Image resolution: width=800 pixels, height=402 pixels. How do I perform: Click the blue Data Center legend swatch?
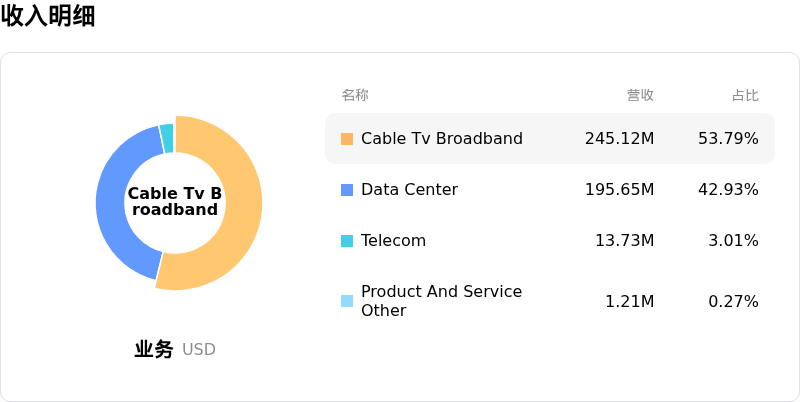click(x=347, y=190)
